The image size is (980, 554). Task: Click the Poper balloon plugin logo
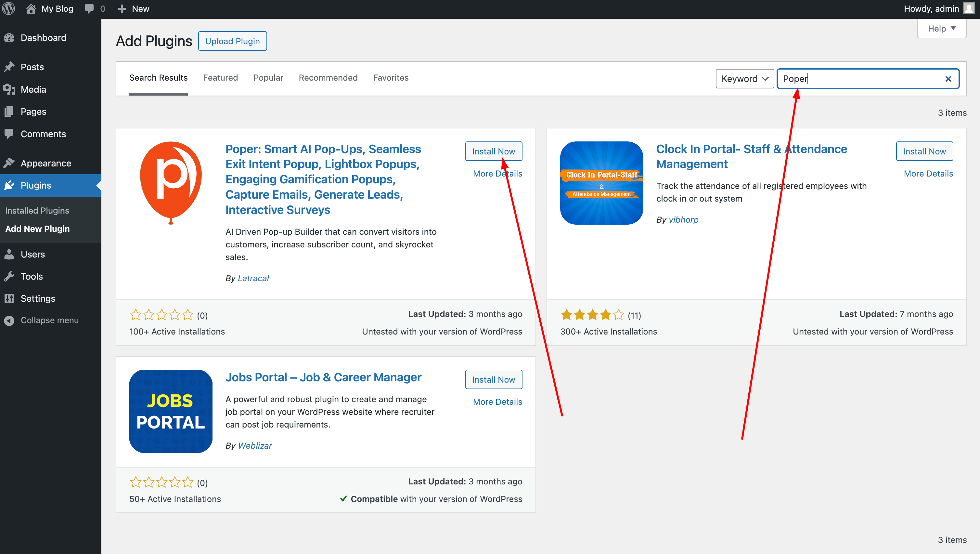171,183
